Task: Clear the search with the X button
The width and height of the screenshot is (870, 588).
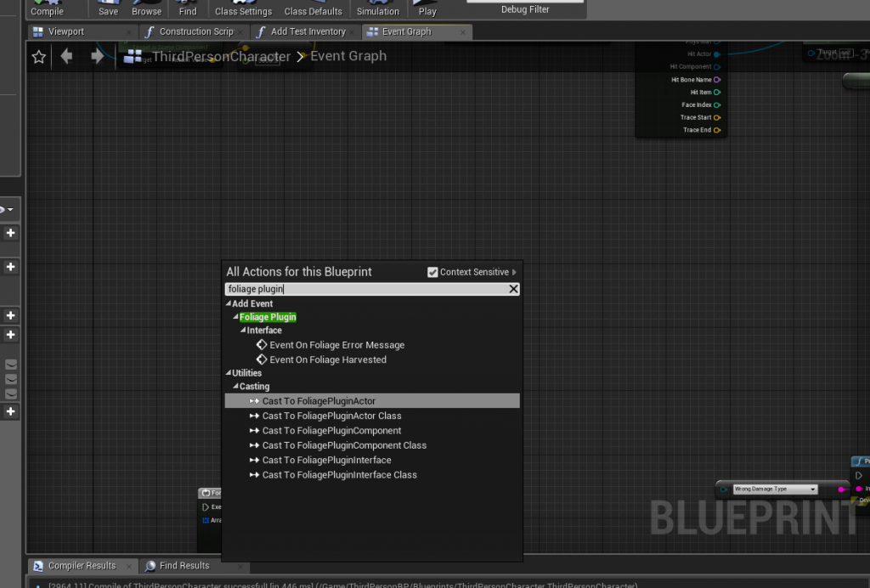Action: [x=513, y=289]
